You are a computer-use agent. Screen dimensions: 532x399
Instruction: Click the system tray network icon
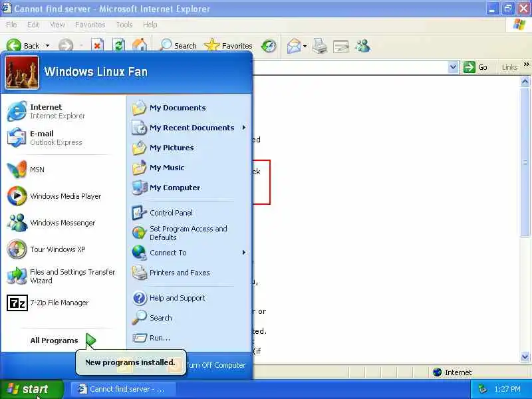click(482, 389)
